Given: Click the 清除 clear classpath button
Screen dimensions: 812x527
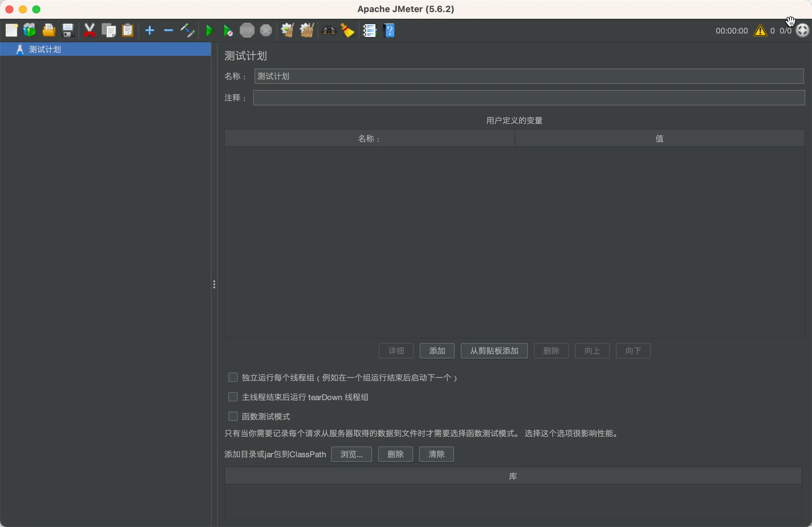Looking at the screenshot, I should 436,454.
